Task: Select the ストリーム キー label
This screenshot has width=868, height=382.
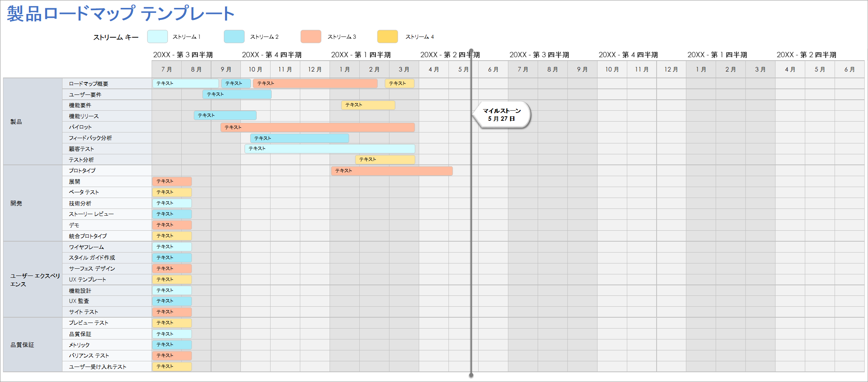Action: tap(116, 37)
